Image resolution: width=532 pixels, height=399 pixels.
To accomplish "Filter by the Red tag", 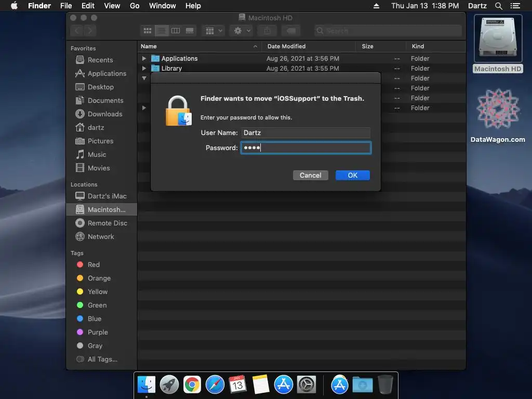I will 88,264.
